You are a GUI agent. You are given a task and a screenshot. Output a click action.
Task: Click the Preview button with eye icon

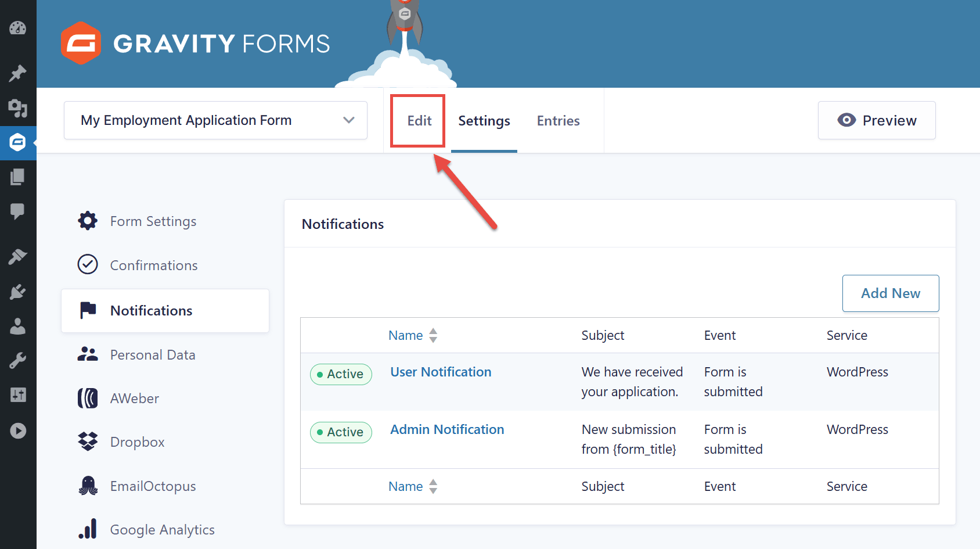tap(877, 120)
